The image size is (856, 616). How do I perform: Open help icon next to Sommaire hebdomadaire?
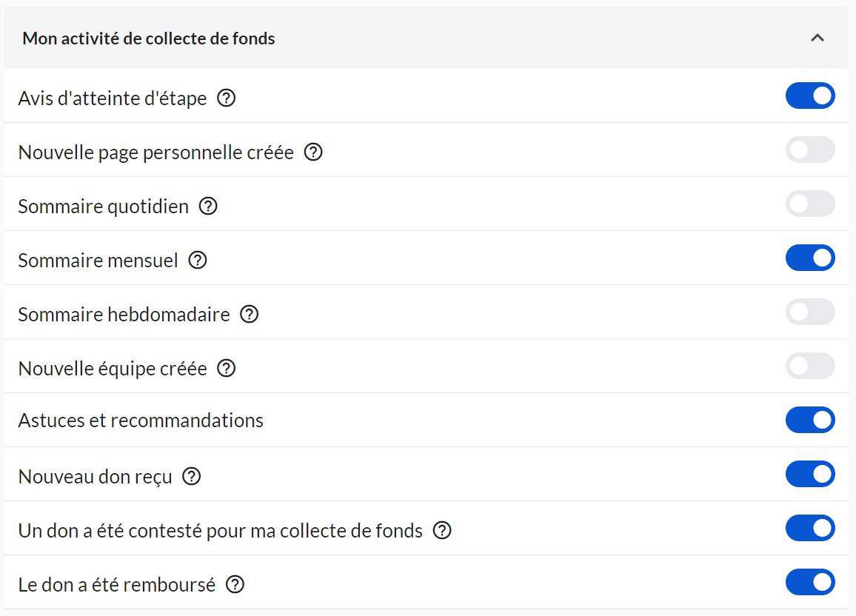tap(250, 314)
